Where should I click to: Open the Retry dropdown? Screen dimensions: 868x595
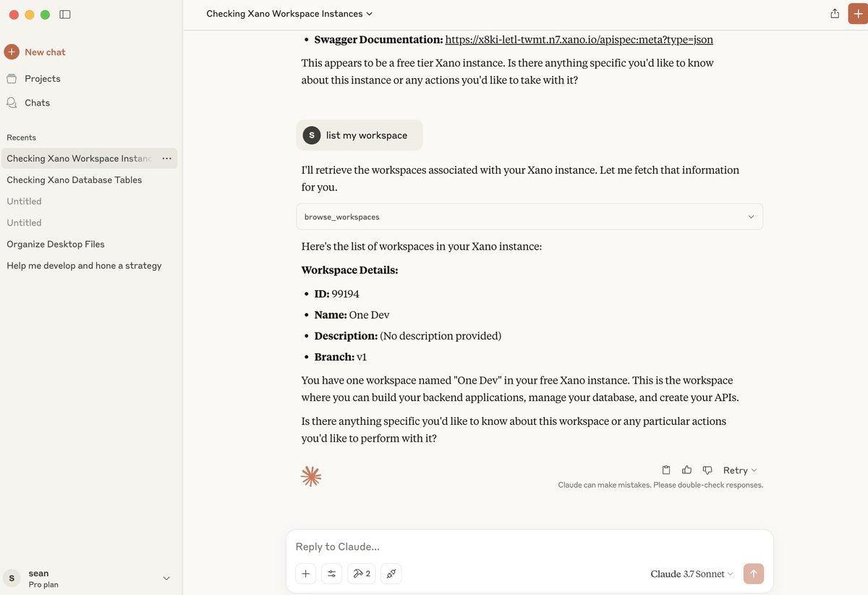740,470
